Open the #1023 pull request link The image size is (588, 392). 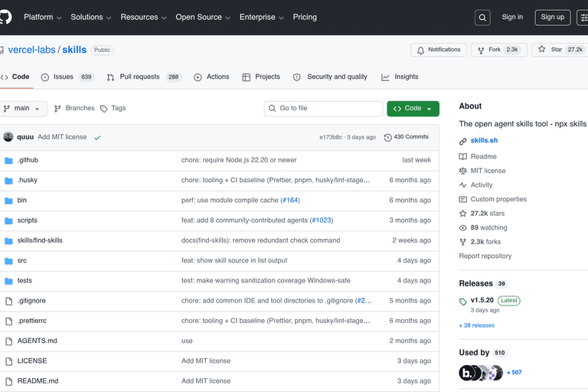[x=322, y=220]
